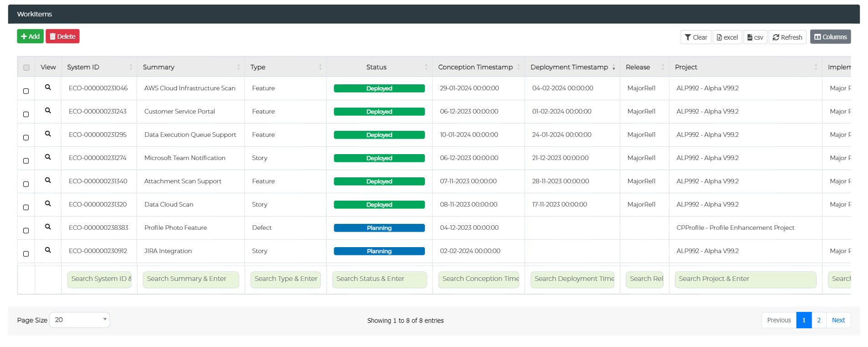Viewport: 868px width, 347px height.
Task: Tick JIRA Integration row checkbox
Action: (x=26, y=254)
